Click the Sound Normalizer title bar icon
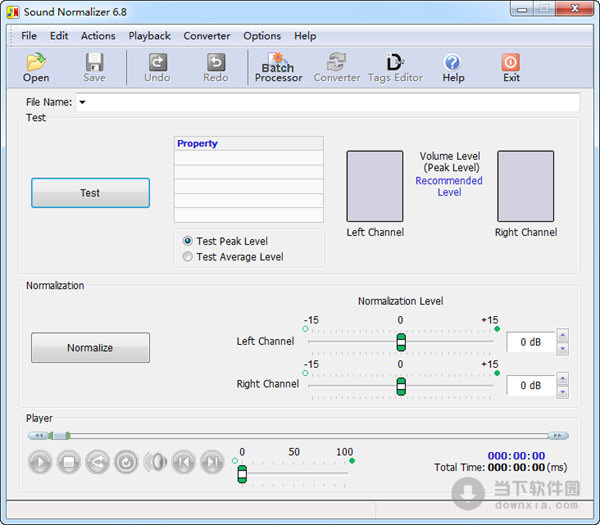600x525 pixels. tap(13, 12)
